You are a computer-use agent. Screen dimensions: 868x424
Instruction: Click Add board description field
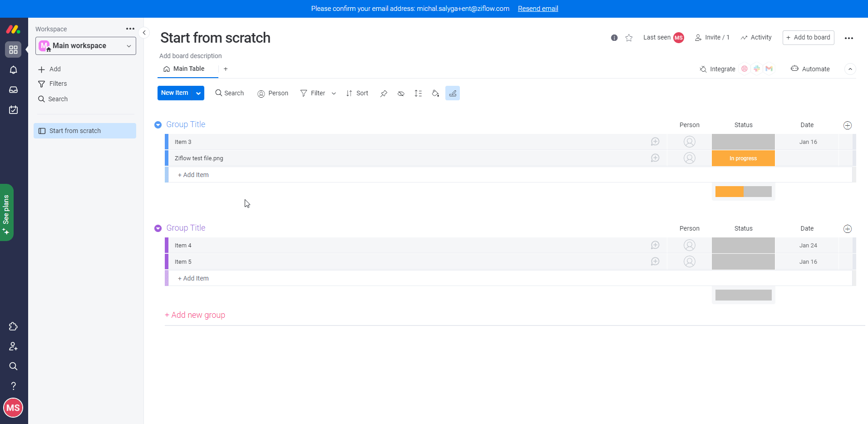tap(191, 56)
